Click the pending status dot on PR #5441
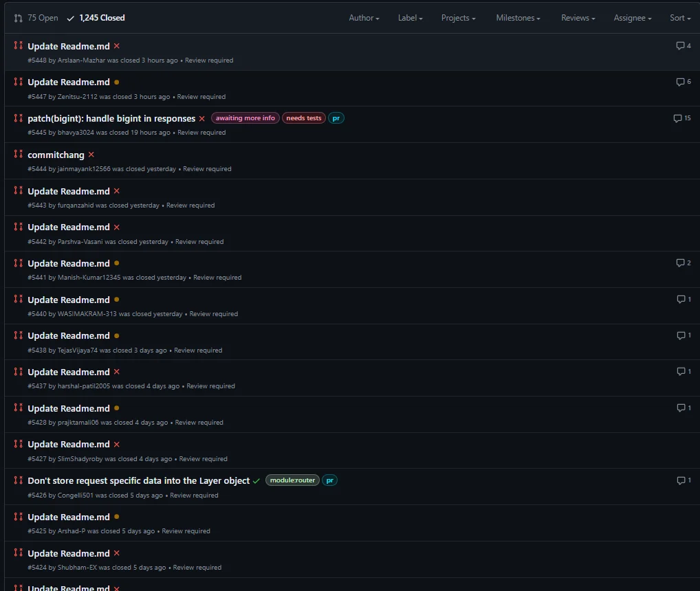 coord(116,263)
